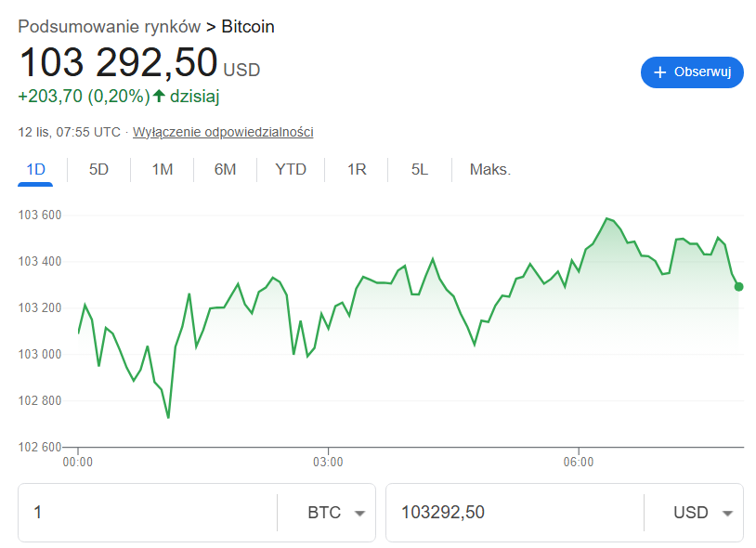Switch to the 5L tab

tap(418, 169)
